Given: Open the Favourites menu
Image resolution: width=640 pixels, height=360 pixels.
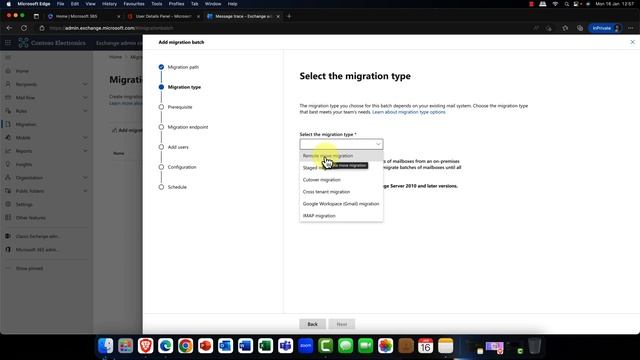Looking at the screenshot, I should (134, 4).
